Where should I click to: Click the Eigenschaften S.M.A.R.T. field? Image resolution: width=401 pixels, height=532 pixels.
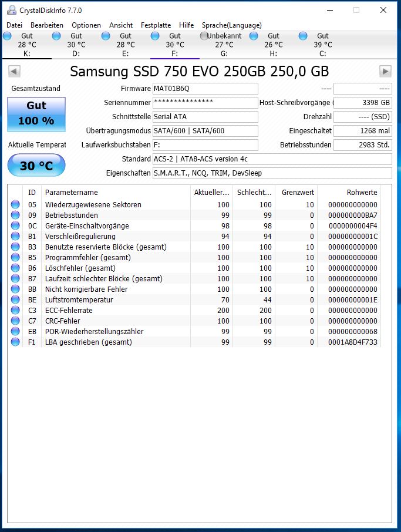click(272, 173)
